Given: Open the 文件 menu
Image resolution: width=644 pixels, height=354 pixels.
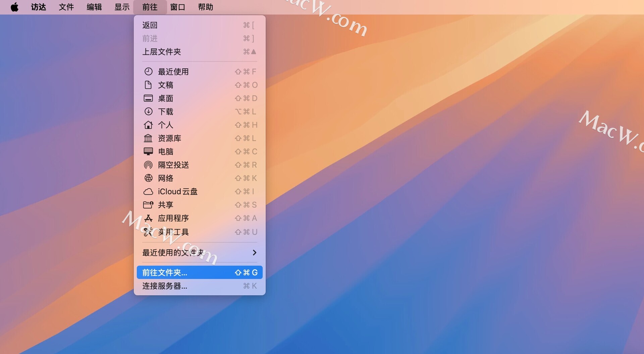Looking at the screenshot, I should [66, 7].
